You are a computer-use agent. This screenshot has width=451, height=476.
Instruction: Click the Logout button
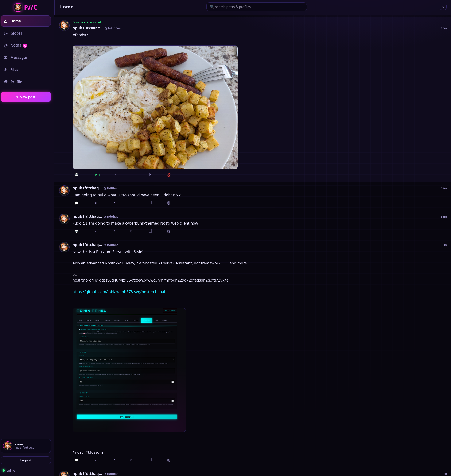(x=26, y=460)
